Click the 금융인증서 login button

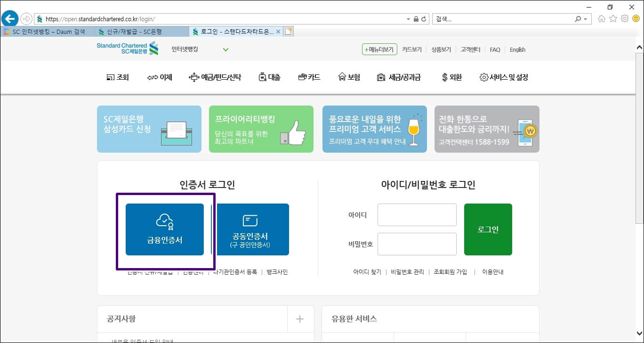click(x=165, y=229)
